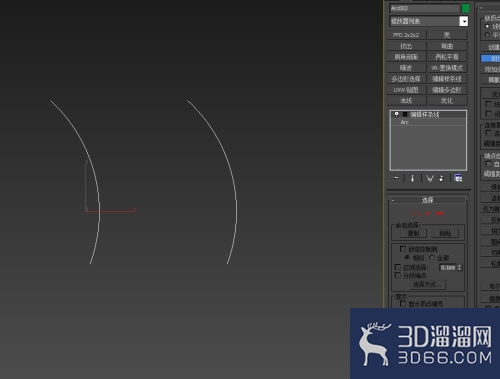The width and height of the screenshot is (500, 379).
Task: Open Configure Modifier Sets icon
Action: (459, 178)
